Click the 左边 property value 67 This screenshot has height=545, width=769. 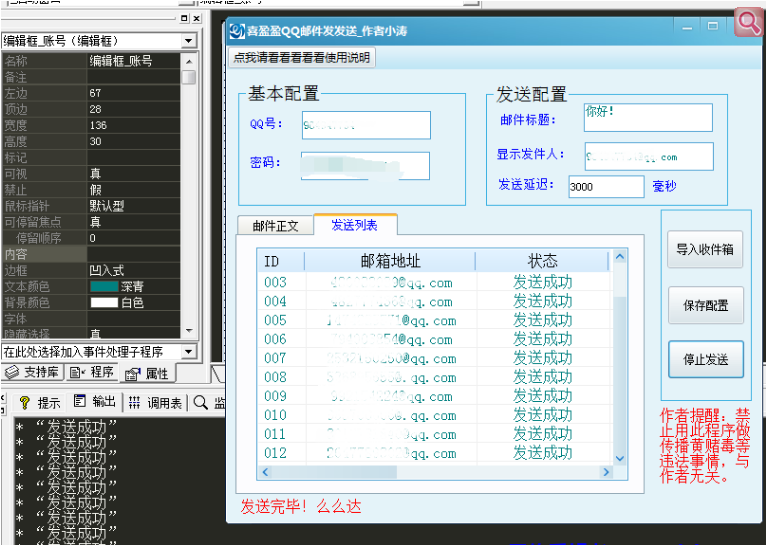click(133, 93)
